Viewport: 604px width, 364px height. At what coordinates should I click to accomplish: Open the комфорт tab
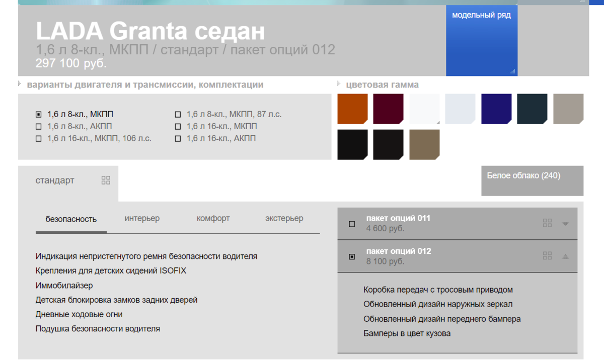click(x=213, y=218)
